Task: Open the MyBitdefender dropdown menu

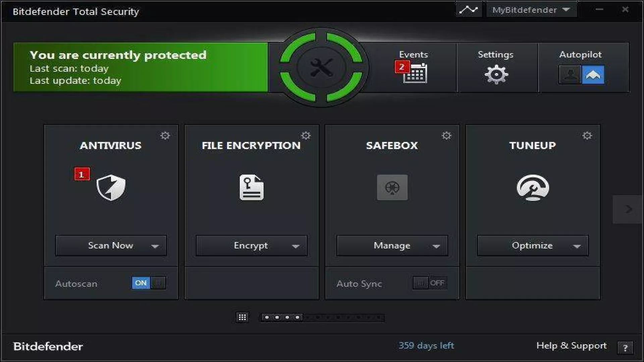Action: coord(531,10)
